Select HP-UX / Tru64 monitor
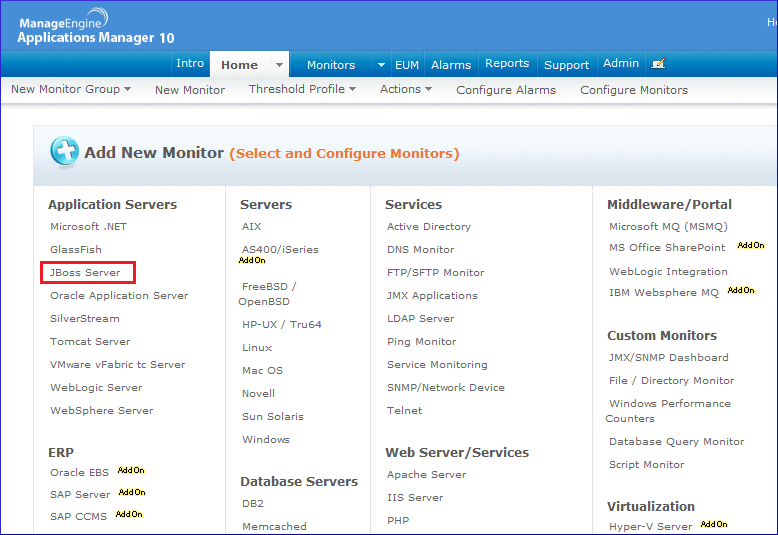778x535 pixels. coord(282,325)
